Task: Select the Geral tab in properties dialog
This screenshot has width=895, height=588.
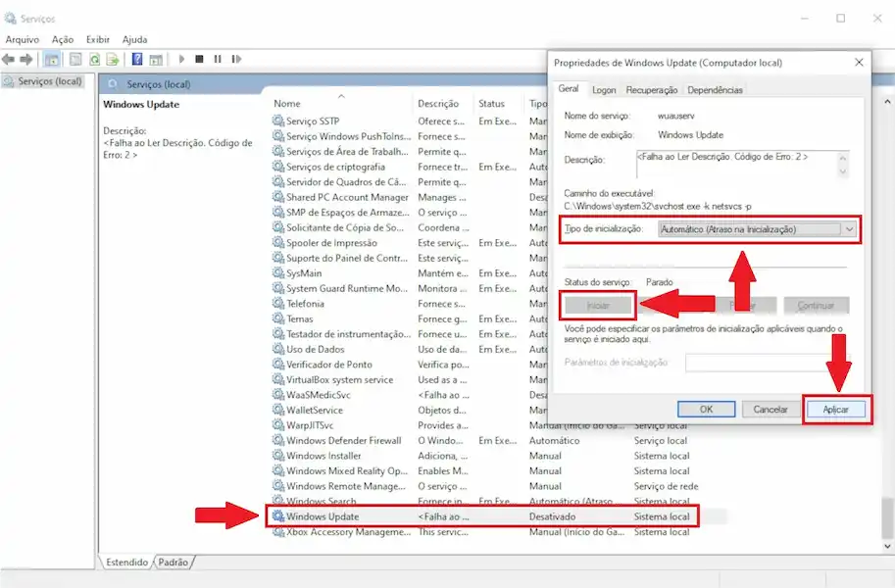Action: click(569, 88)
